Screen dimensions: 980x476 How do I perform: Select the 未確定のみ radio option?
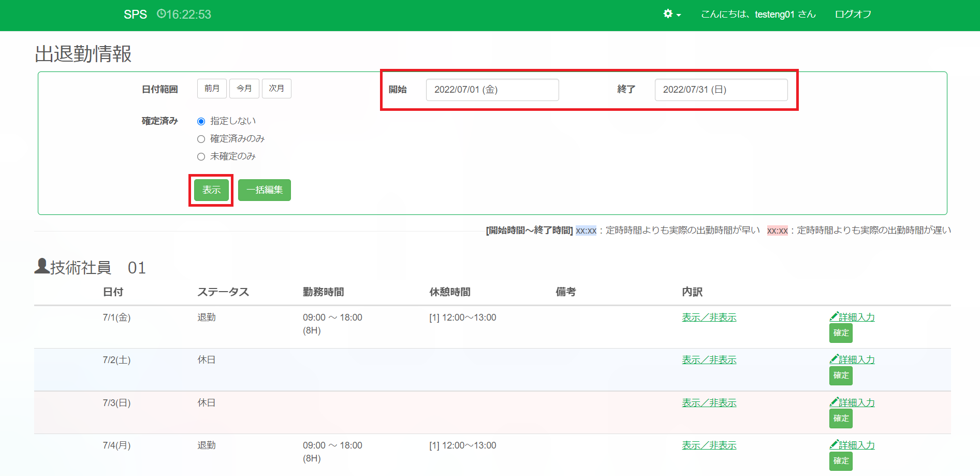coord(201,156)
